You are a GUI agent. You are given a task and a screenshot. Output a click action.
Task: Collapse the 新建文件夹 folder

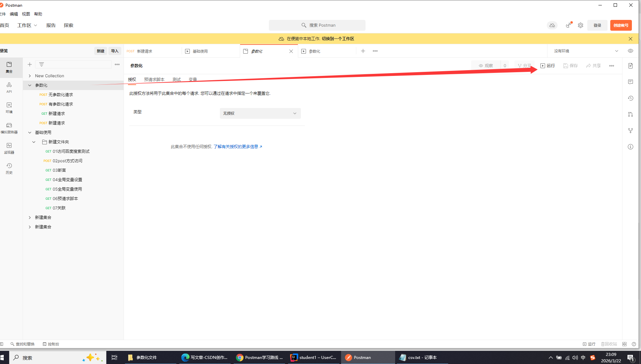point(34,142)
